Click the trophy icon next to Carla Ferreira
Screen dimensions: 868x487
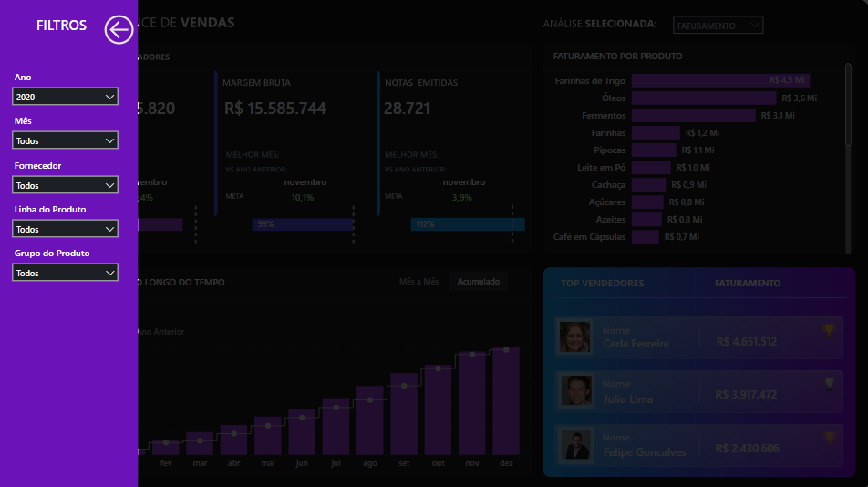click(828, 330)
